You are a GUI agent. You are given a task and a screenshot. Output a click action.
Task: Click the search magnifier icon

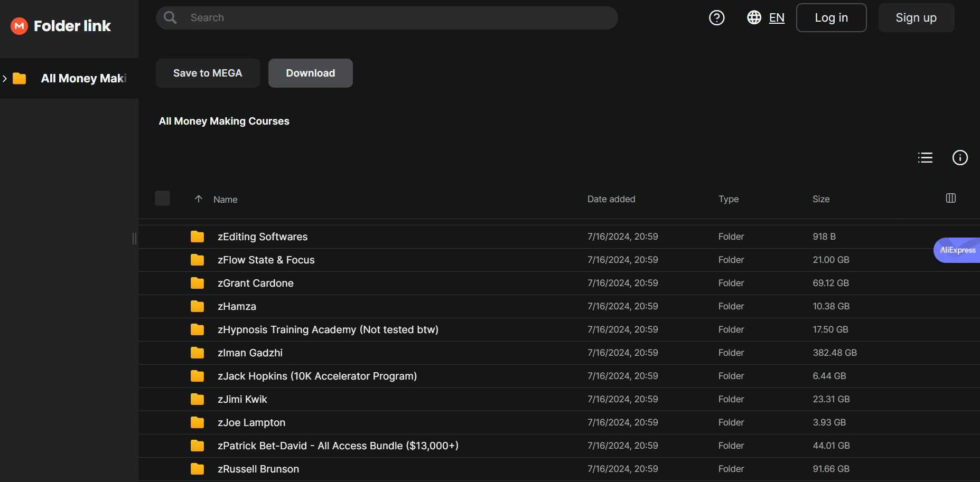[x=170, y=17]
